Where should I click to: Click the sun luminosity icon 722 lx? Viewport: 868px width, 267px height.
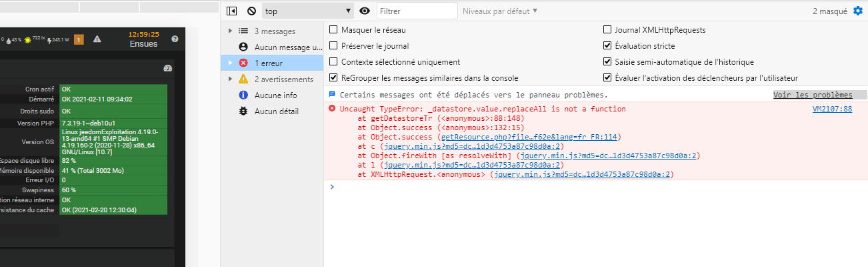point(28,40)
